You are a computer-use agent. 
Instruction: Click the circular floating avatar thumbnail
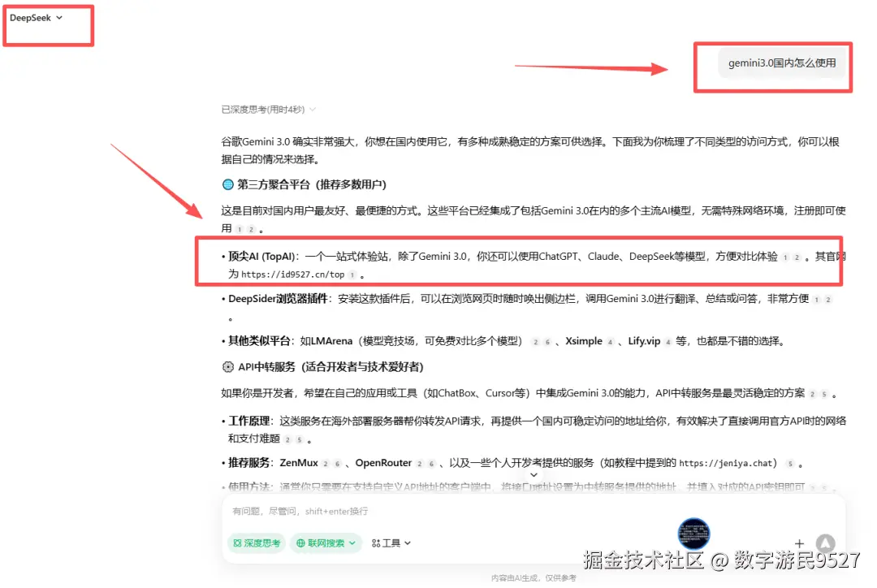pos(693,533)
